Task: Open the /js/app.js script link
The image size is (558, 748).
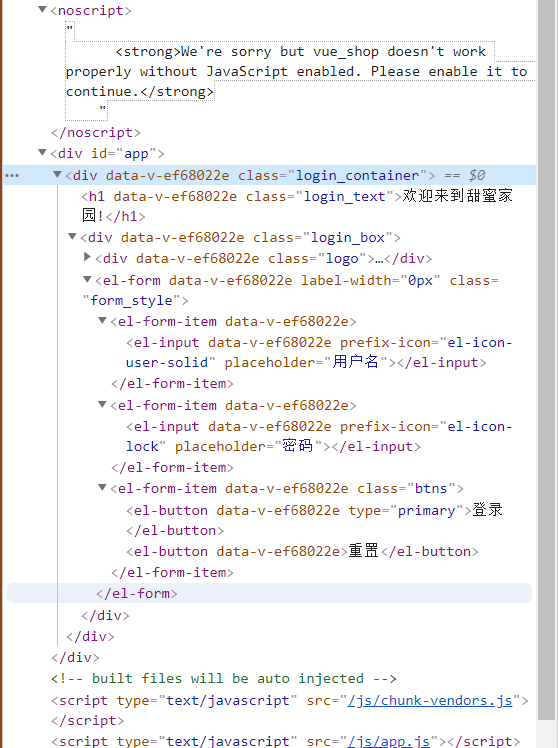Action: click(x=389, y=741)
